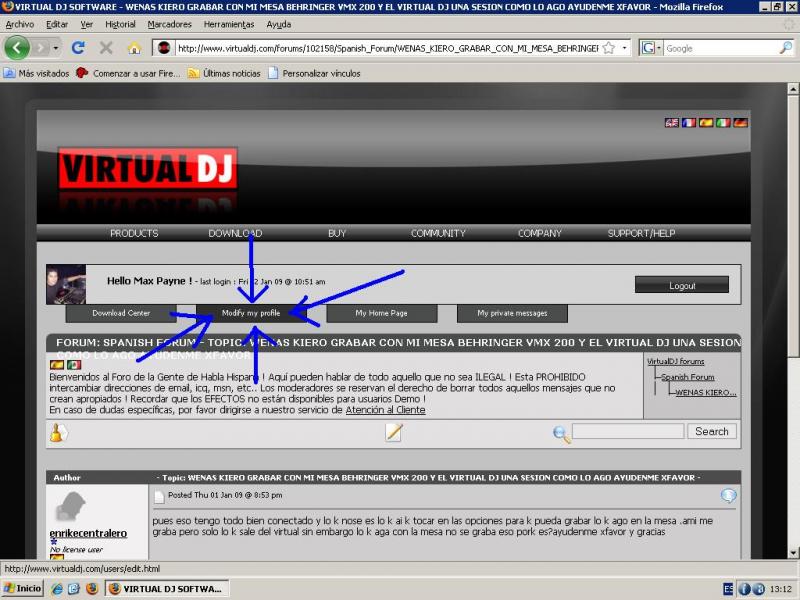Open the SUPPORT/HELP navigation item
The image size is (800, 600).
(x=641, y=233)
